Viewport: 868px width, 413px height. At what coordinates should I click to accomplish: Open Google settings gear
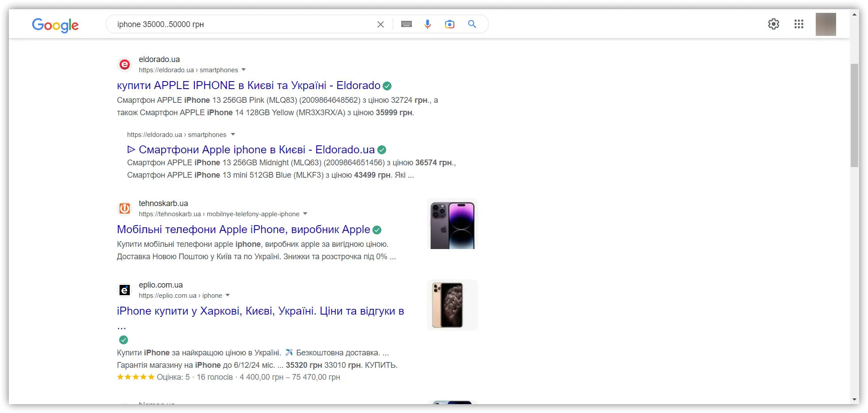[x=774, y=24]
